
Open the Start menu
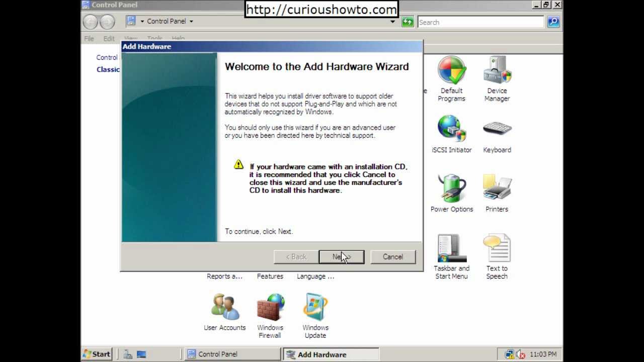pyautogui.click(x=97, y=354)
